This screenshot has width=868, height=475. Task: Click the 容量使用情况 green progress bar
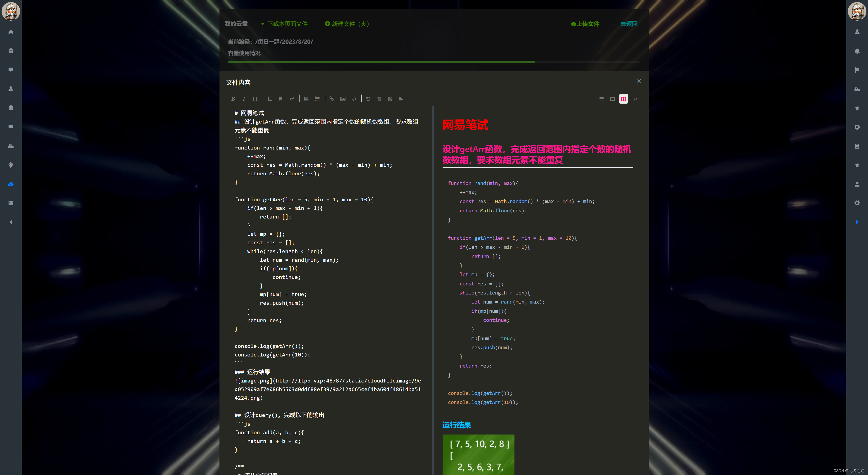click(381, 62)
